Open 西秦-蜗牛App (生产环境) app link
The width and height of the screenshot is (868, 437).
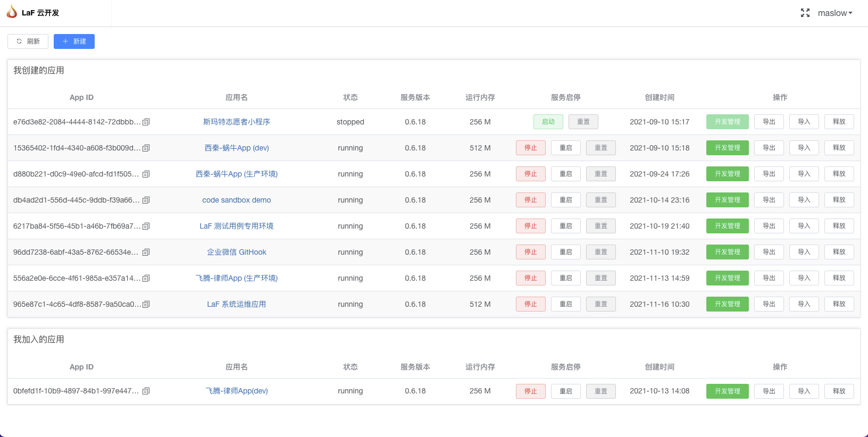(237, 174)
